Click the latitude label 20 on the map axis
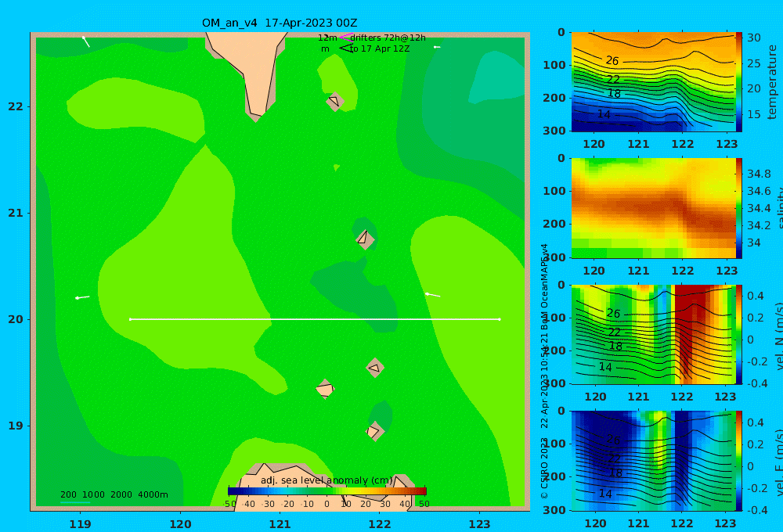Viewport: 783px width, 532px height. [16, 319]
